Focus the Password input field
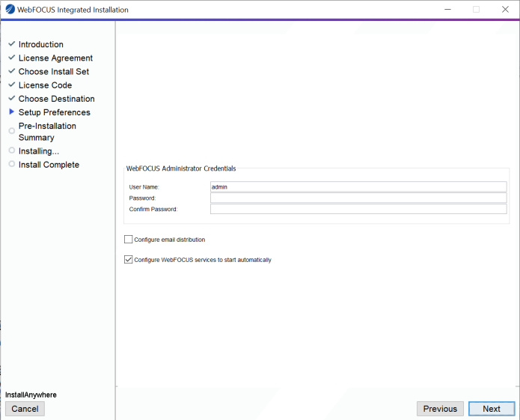 (x=358, y=198)
